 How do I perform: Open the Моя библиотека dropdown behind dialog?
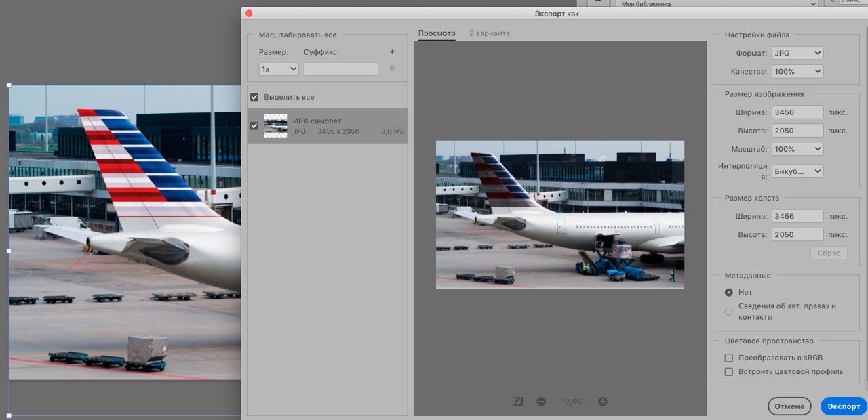click(717, 4)
